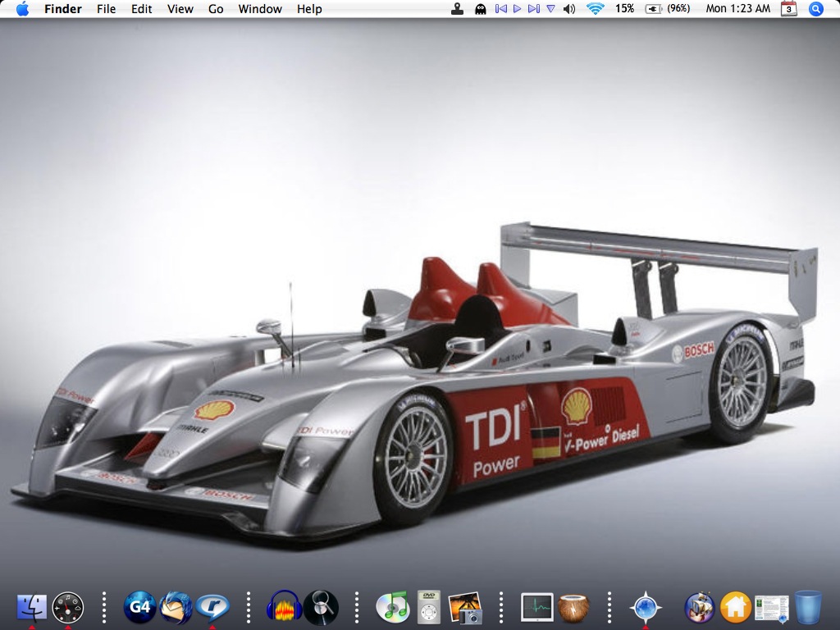This screenshot has height=630, width=840.
Task: Skip to next track in menu bar
Action: coord(533,8)
